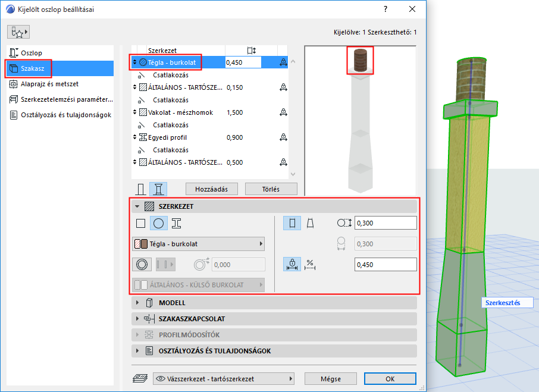Select the complex profile cross-section icon
Screen dimensions: 539x392
(177, 223)
